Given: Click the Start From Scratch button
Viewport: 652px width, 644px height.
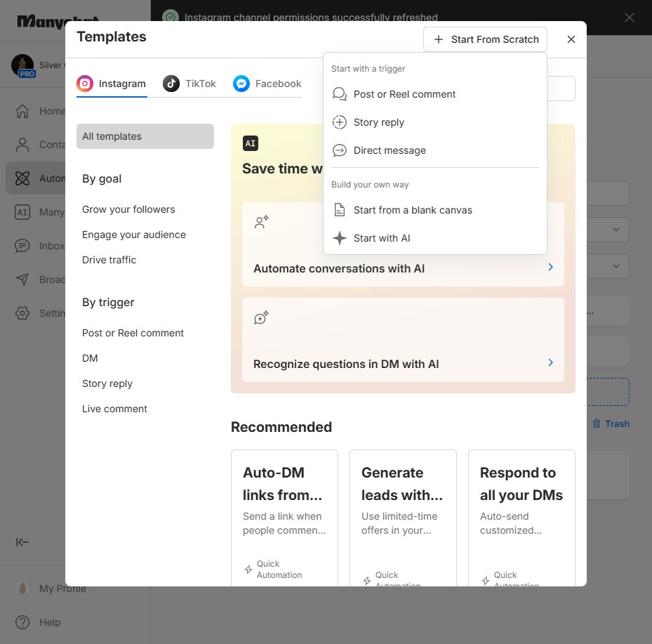Looking at the screenshot, I should click(x=485, y=39).
